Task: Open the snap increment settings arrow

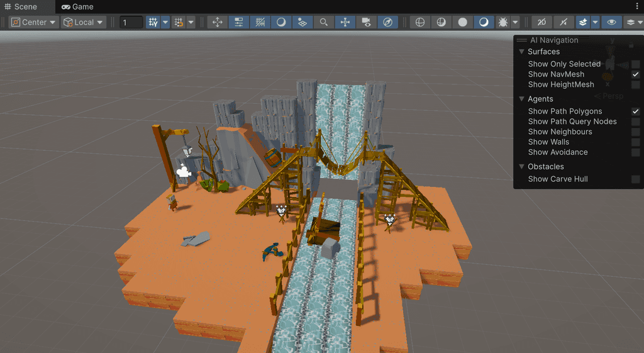Action: click(191, 22)
